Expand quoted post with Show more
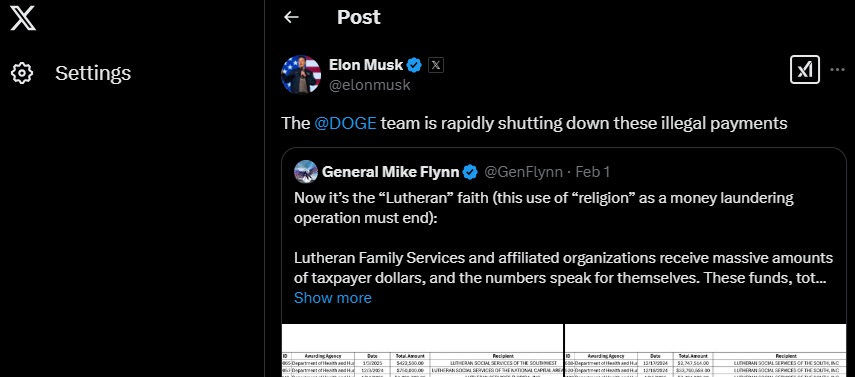The image size is (855, 377). (333, 298)
